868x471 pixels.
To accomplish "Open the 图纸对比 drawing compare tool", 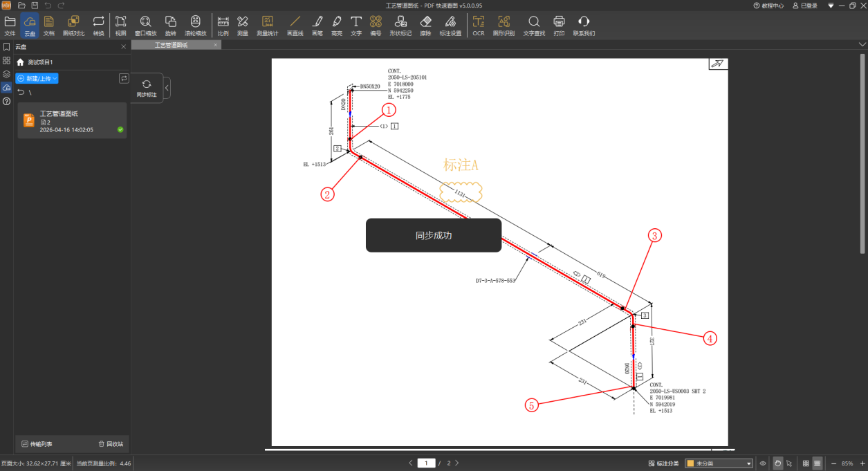I will pyautogui.click(x=73, y=26).
